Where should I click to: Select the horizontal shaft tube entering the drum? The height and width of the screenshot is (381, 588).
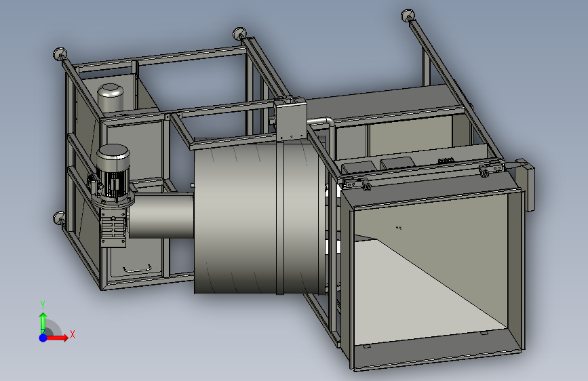click(x=161, y=216)
